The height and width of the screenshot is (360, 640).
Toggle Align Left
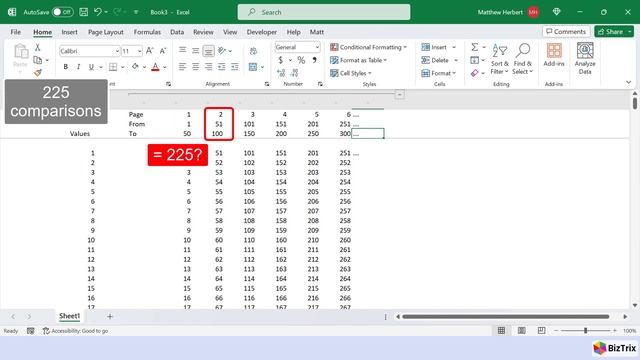(182, 67)
